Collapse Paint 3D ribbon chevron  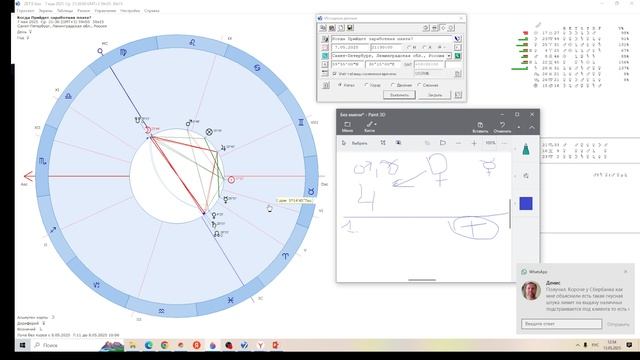coord(532,127)
